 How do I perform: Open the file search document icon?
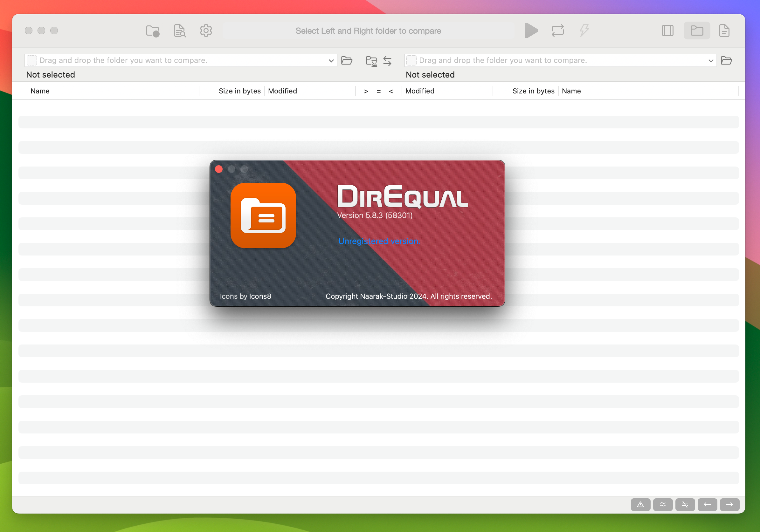180,31
